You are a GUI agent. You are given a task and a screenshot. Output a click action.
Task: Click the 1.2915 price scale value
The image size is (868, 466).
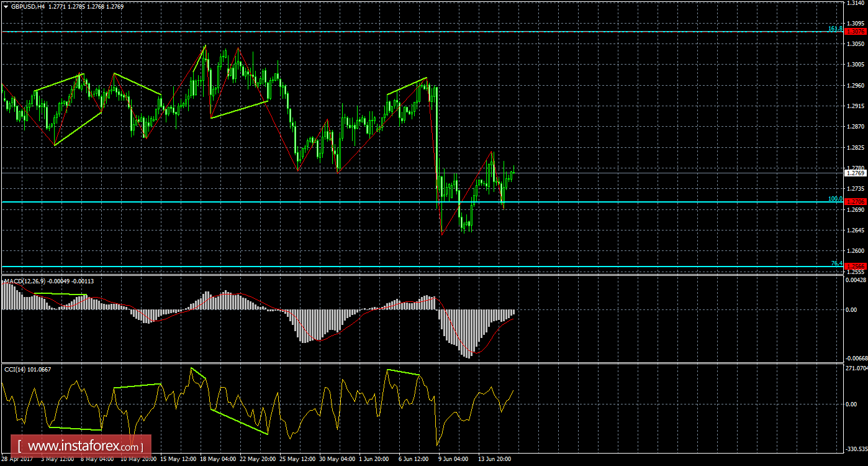click(856, 106)
